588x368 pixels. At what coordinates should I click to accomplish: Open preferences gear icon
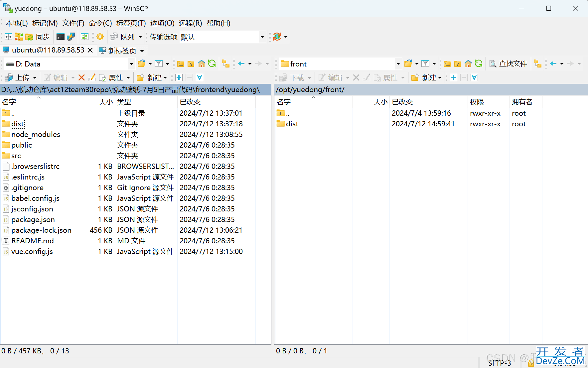pos(100,37)
